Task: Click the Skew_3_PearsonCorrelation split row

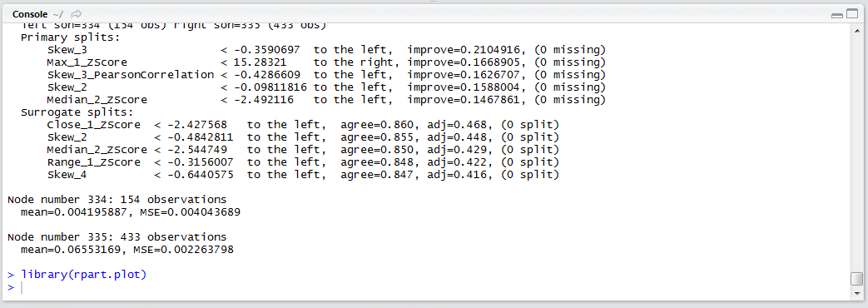Action: tap(326, 75)
